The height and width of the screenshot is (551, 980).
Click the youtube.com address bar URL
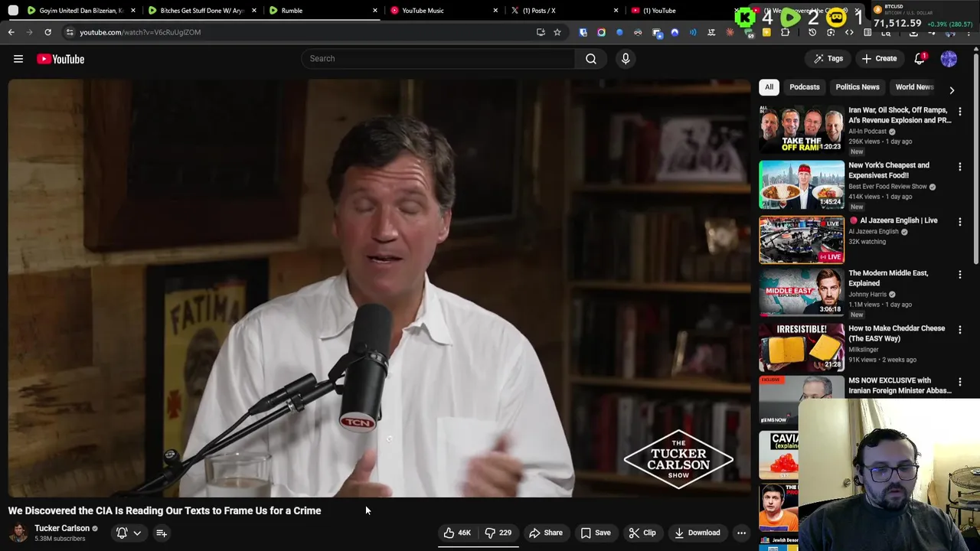tap(140, 32)
